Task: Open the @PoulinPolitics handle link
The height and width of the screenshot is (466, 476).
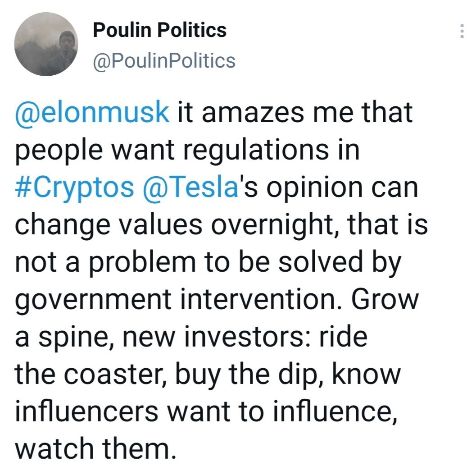Action: click(x=164, y=60)
